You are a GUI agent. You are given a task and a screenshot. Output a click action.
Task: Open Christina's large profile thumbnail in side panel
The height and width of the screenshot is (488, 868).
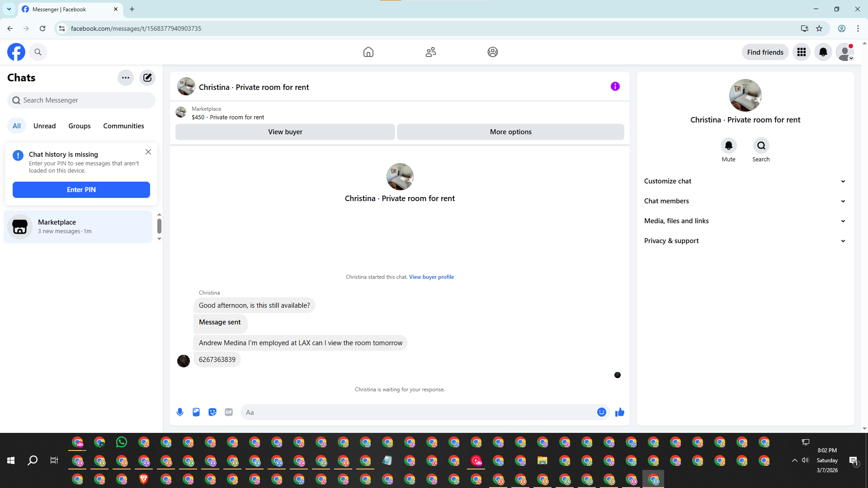(745, 95)
